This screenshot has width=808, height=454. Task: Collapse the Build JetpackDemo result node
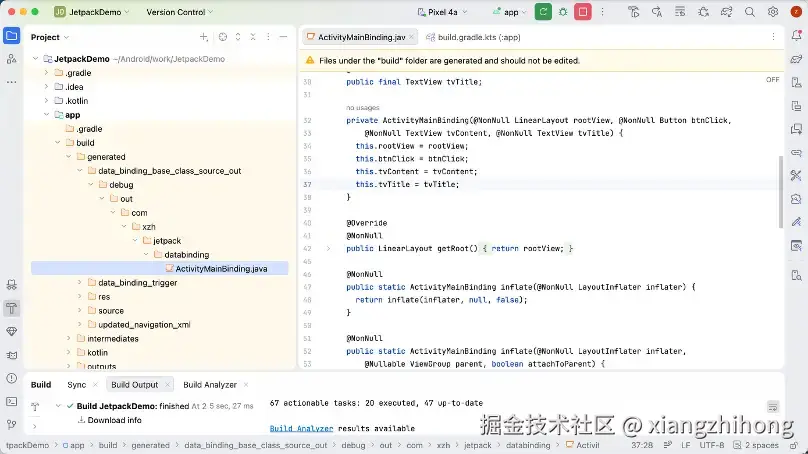pos(58,406)
